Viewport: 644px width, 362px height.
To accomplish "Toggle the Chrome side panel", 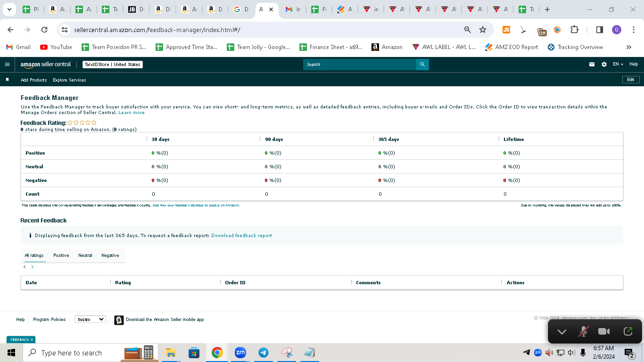I will click(x=600, y=30).
